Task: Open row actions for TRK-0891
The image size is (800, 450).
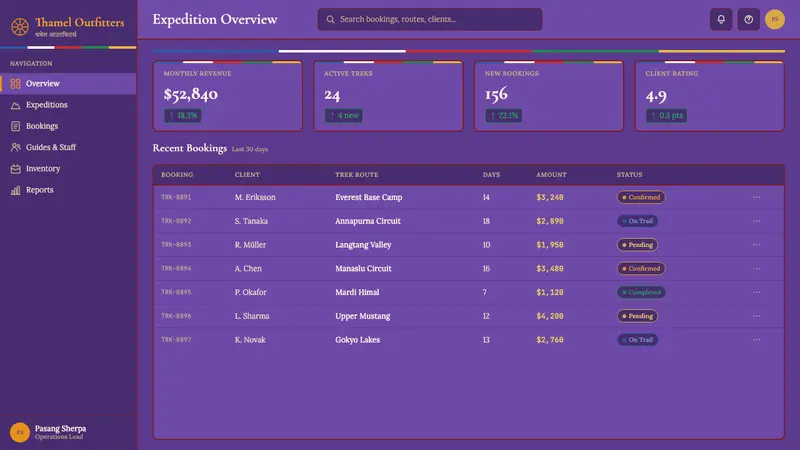Action: tap(757, 197)
